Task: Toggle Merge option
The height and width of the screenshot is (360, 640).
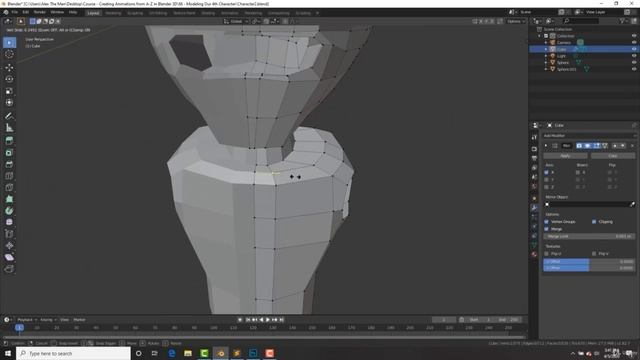Action: 547,229
